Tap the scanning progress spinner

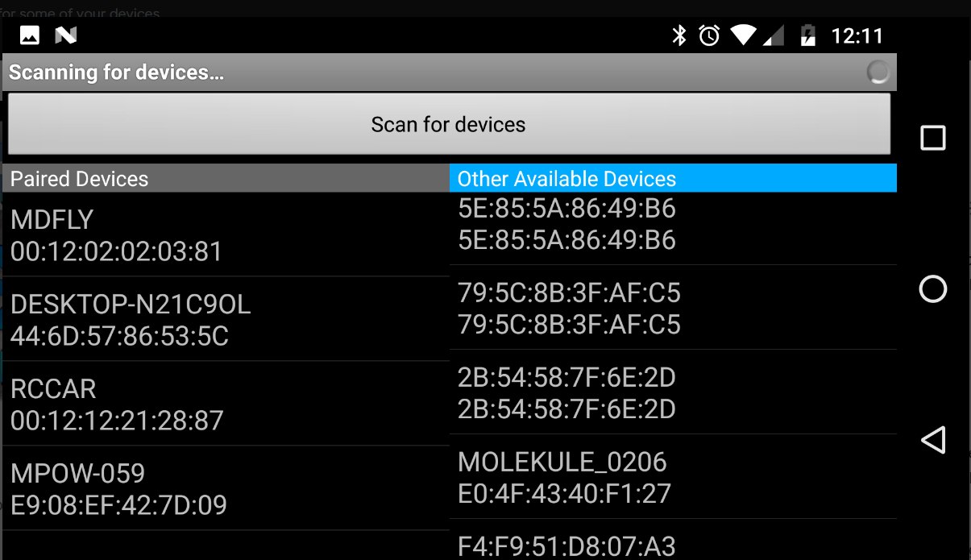877,72
